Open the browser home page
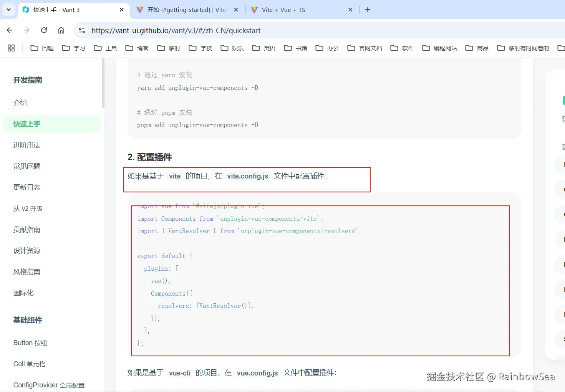The width and height of the screenshot is (565, 392). 61,30
